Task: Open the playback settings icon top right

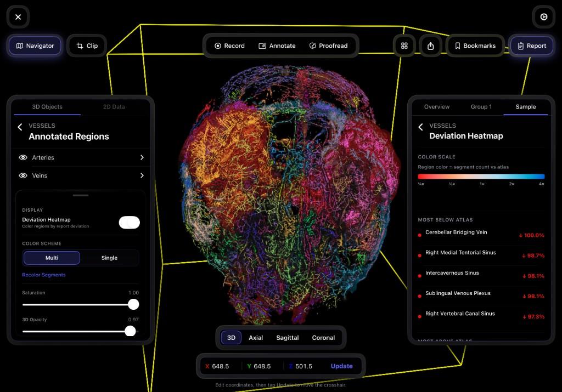Action: tap(544, 17)
